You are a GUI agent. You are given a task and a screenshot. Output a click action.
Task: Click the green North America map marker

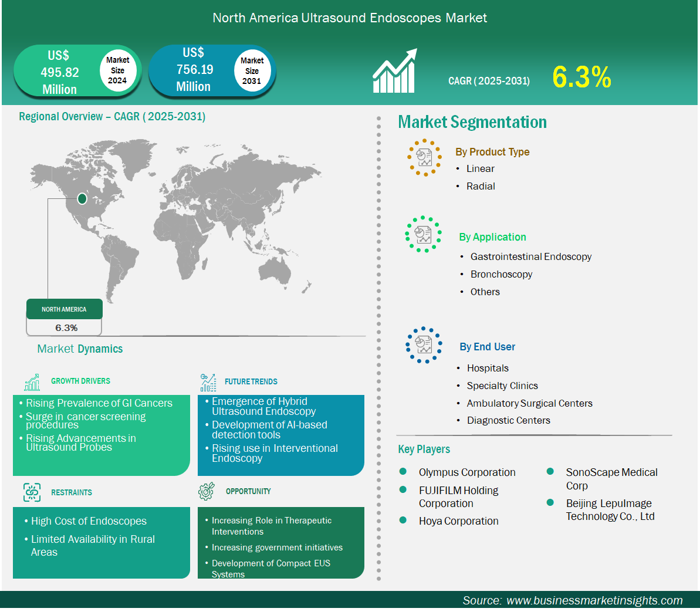[82, 199]
